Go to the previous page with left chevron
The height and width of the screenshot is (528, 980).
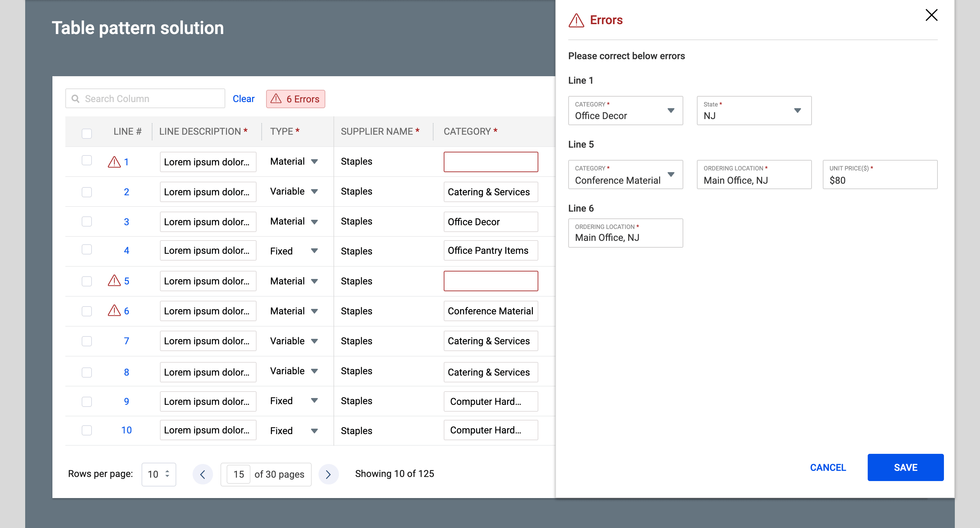click(202, 474)
